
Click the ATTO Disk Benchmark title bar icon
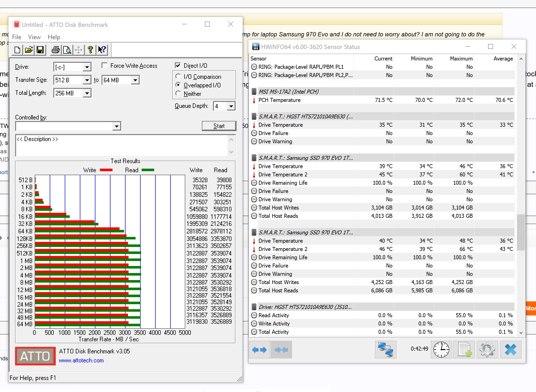click(x=16, y=24)
